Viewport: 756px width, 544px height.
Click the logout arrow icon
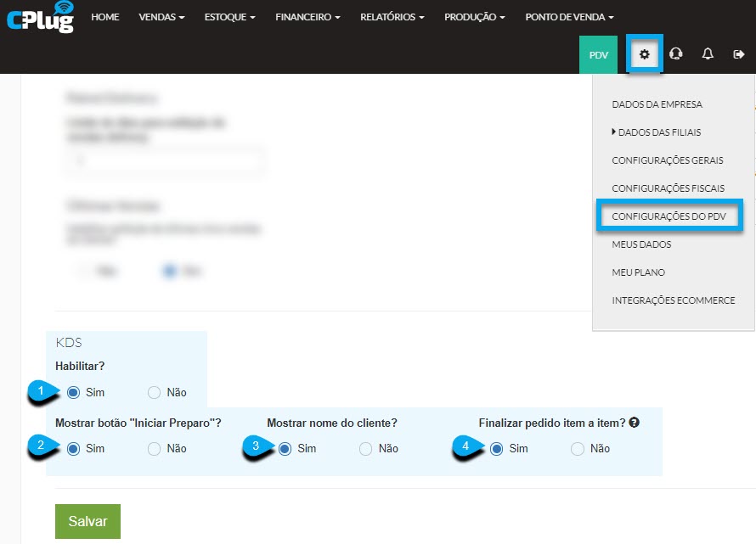coord(739,54)
